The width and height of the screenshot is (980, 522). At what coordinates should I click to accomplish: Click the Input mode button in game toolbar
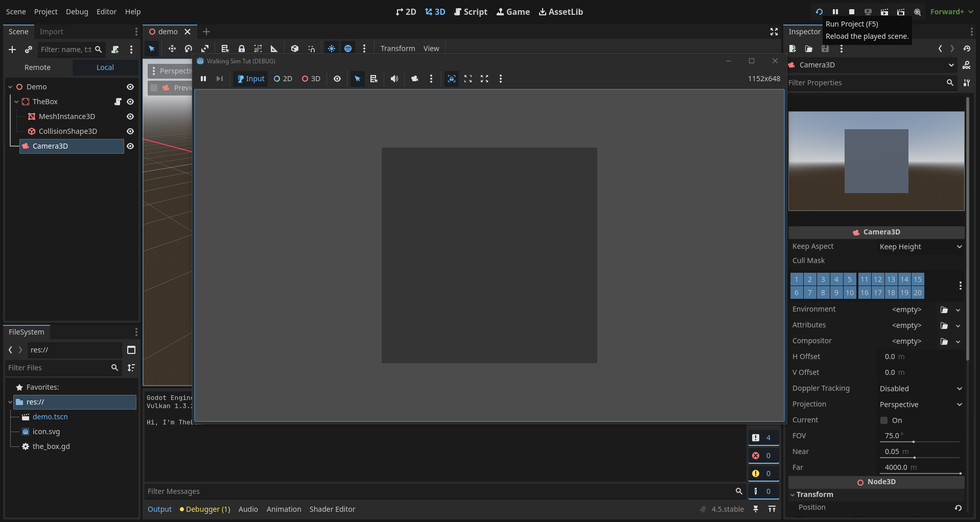(x=250, y=79)
